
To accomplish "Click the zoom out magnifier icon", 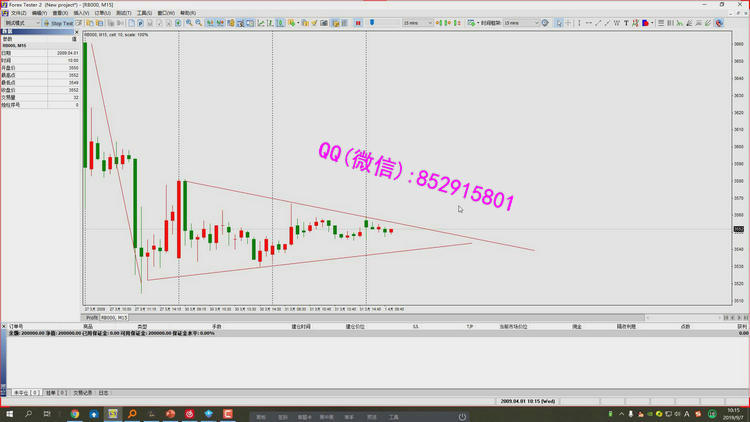I will pyautogui.click(x=198, y=22).
